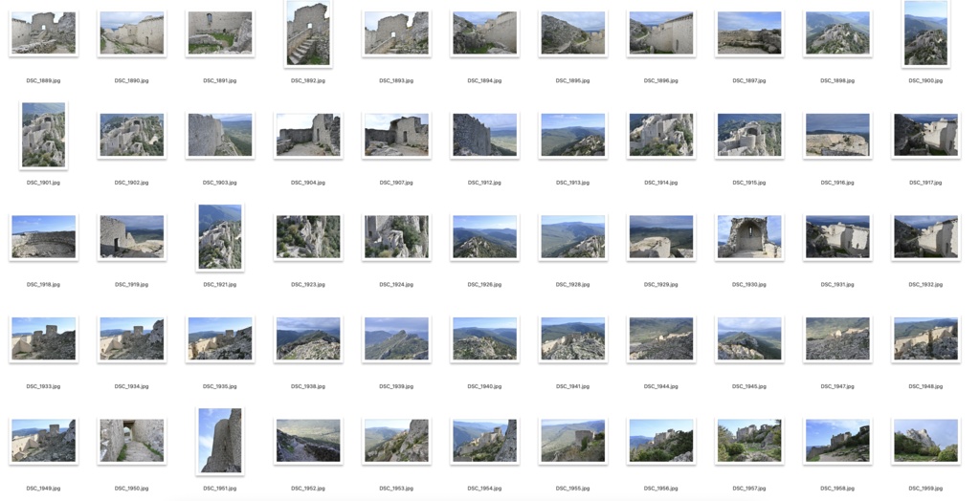This screenshot has height=501, width=980.
Task: Select the label DSC_1945.jpg
Action: pos(748,386)
